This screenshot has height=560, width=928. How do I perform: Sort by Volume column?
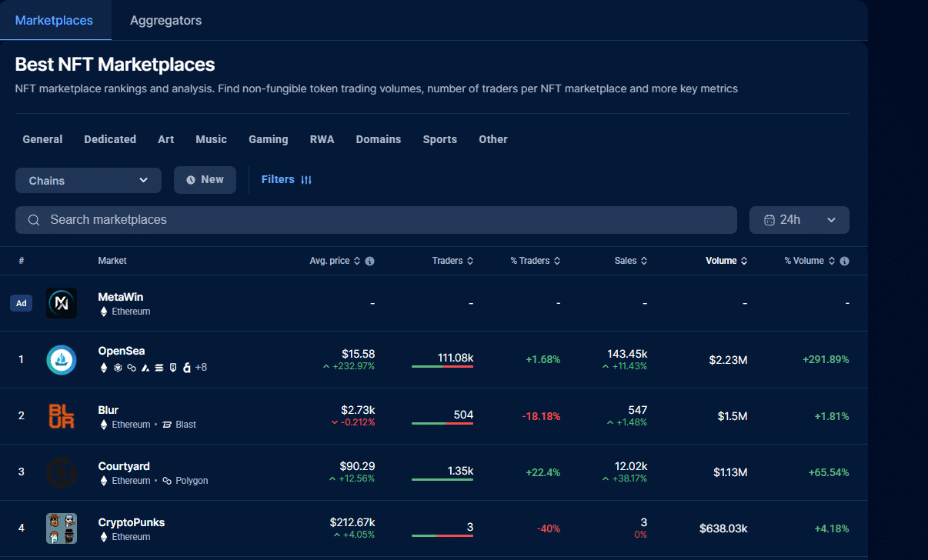pos(726,261)
